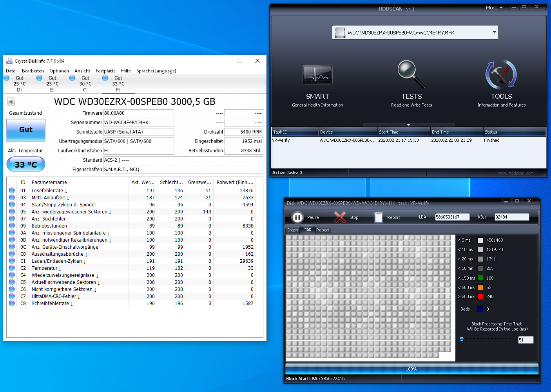551x392 pixels.
Task: Click previous disk arrow button in CrystalDiskInfo
Action: click(x=11, y=102)
